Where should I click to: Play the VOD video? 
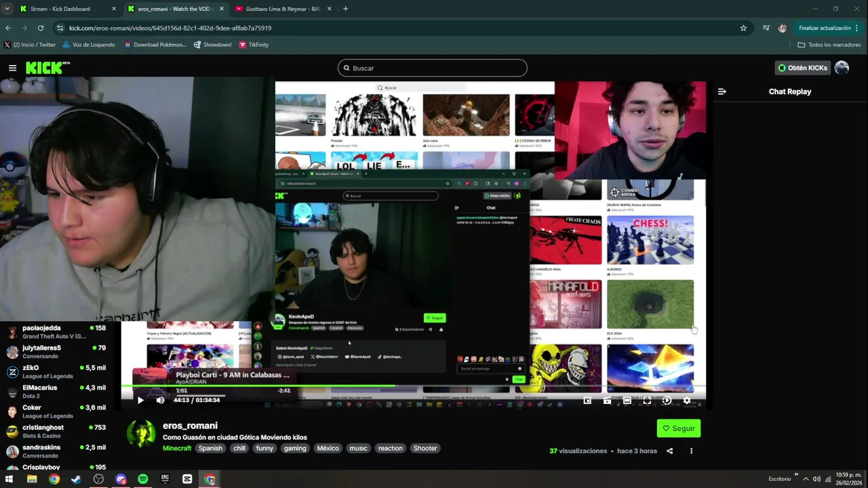coord(140,400)
